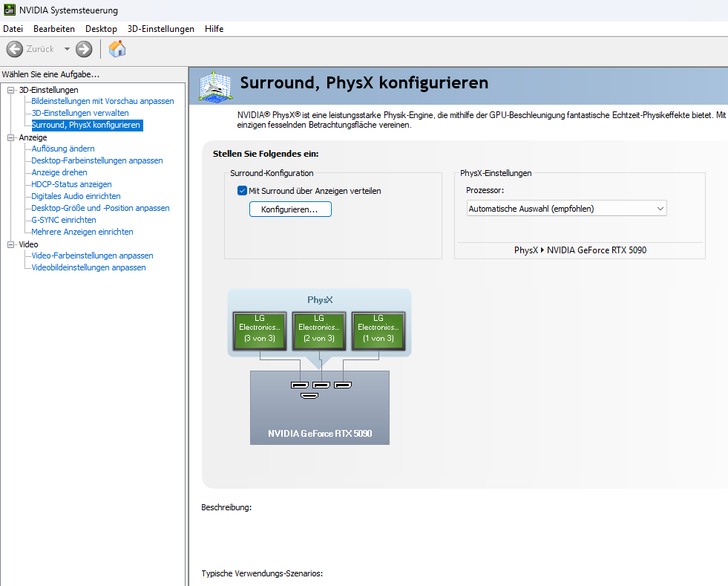Click the Video tree label

28,244
